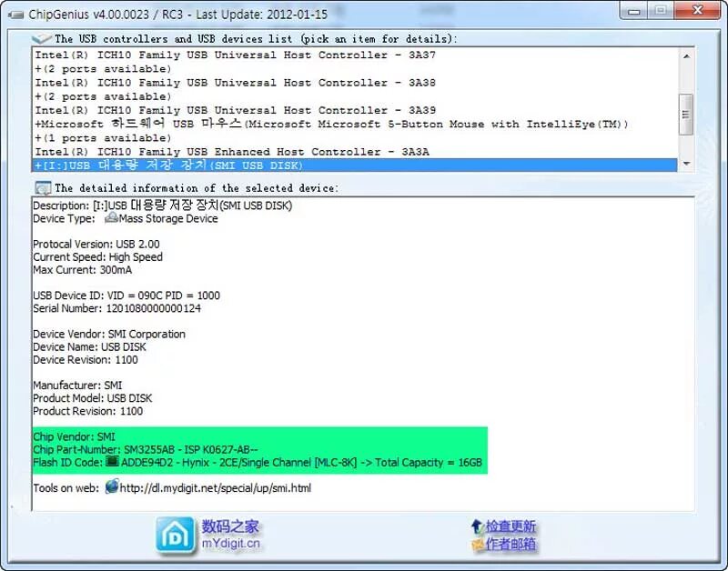The height and width of the screenshot is (571, 728).
Task: Click the device list scrollbar thumb
Action: point(686,115)
